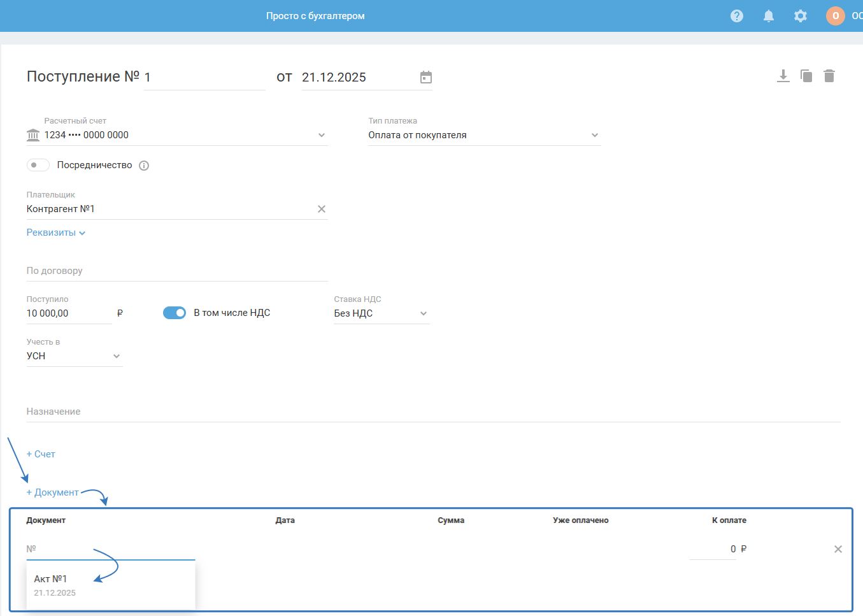
Task: Disable the В том числе НДС switch
Action: pyautogui.click(x=175, y=313)
